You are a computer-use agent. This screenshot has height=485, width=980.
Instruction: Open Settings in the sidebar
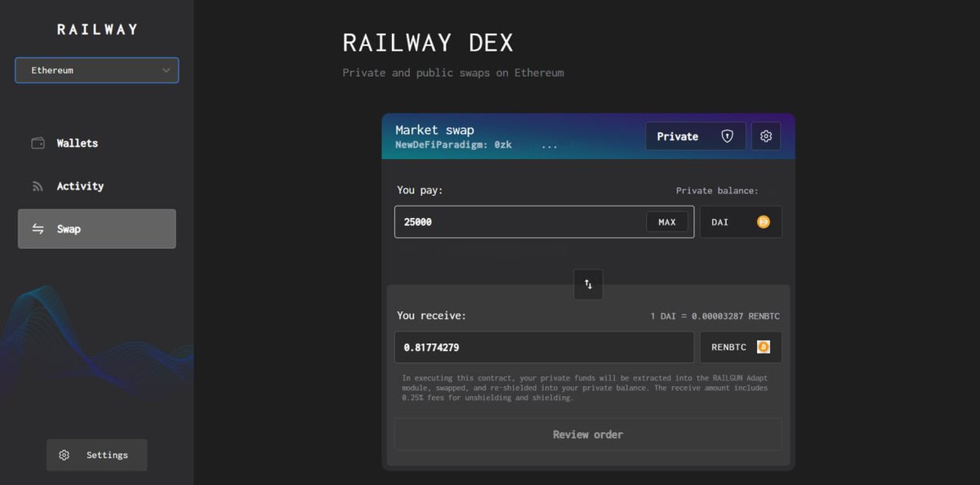96,455
